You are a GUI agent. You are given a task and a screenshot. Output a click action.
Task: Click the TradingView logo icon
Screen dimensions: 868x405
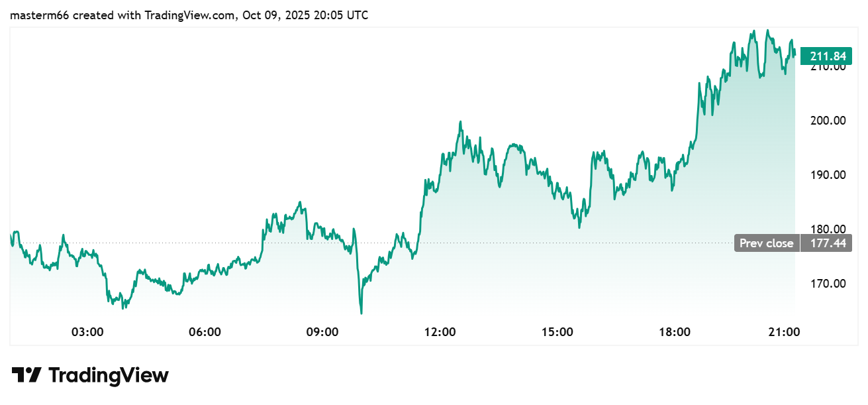27,375
